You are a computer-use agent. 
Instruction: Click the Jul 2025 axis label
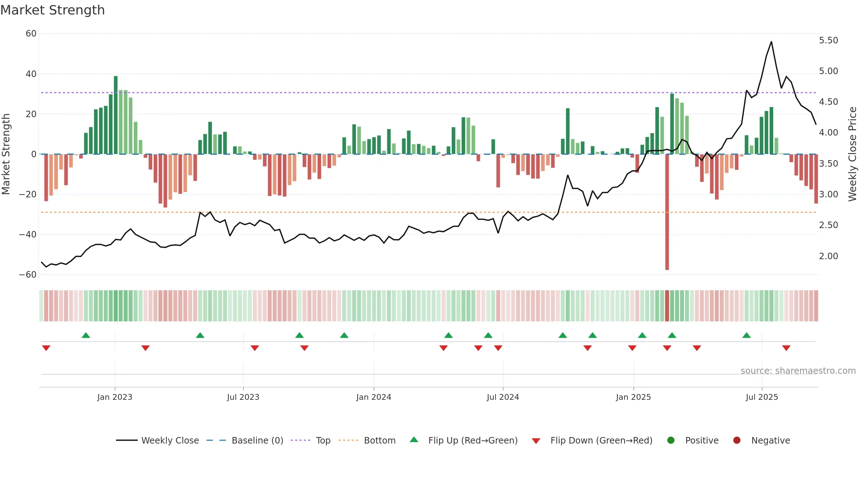(x=762, y=397)
